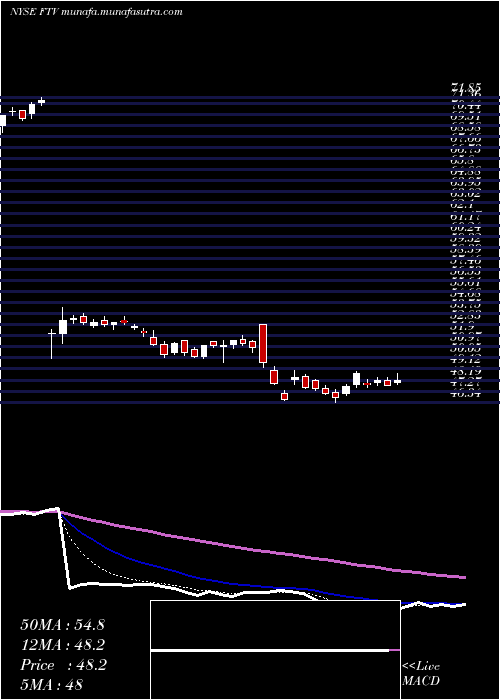Screen dimensions: 500x700
Task: Click the 63.02 price axis label
Action: tap(466, 194)
